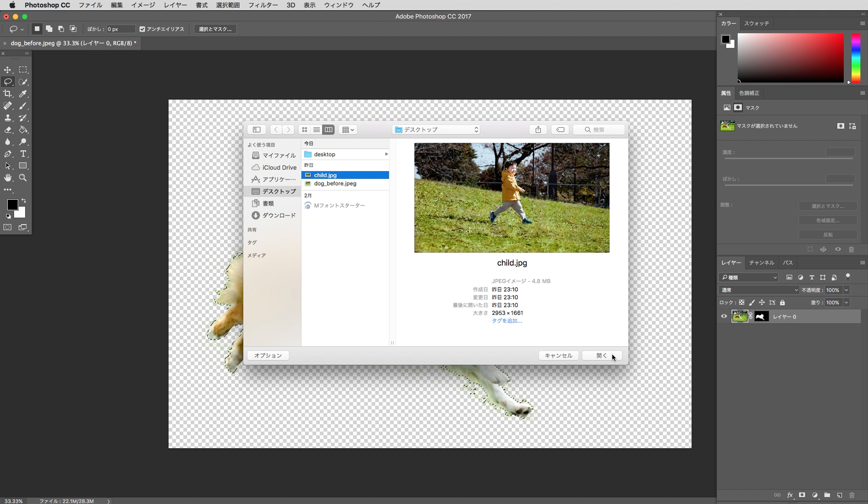
Task: Select the Crop tool
Action: (x=8, y=94)
